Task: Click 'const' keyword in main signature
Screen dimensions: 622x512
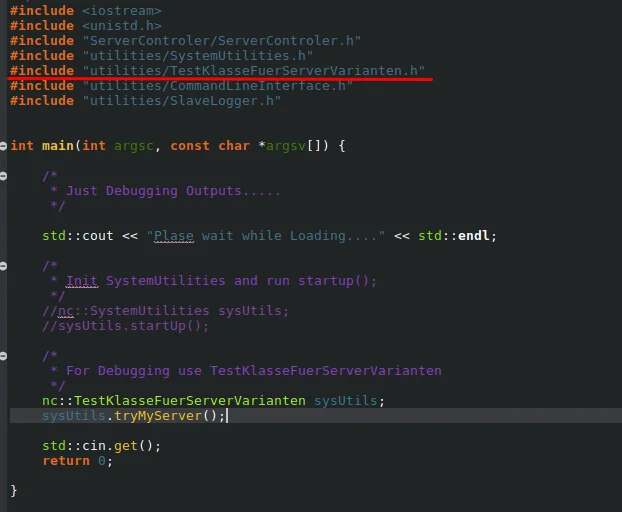Action: coord(190,146)
